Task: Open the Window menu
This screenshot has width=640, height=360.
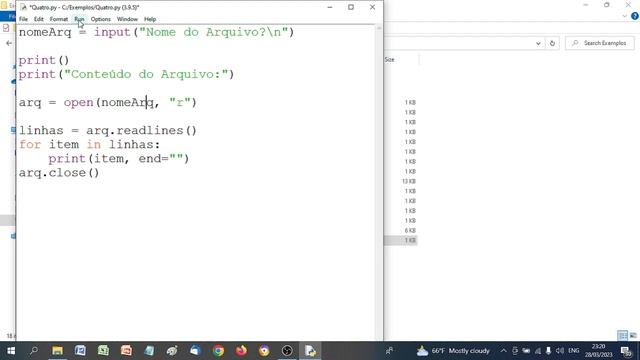Action: tap(127, 19)
